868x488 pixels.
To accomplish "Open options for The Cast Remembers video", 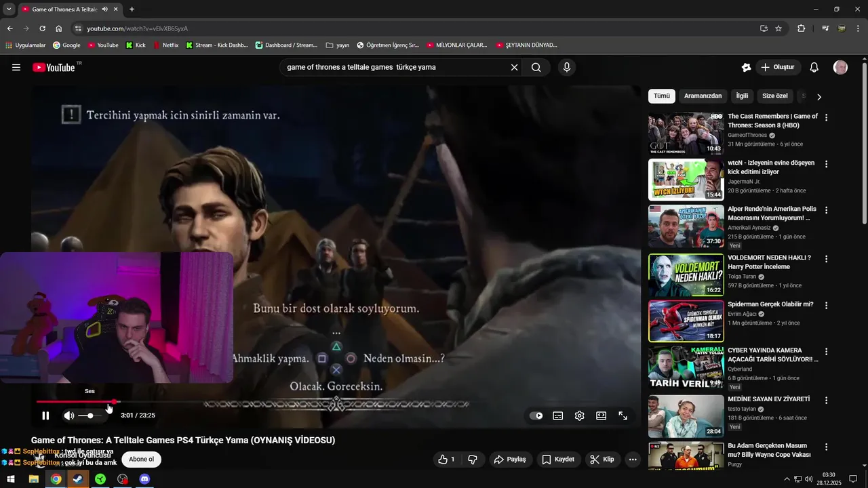I will click(x=826, y=117).
